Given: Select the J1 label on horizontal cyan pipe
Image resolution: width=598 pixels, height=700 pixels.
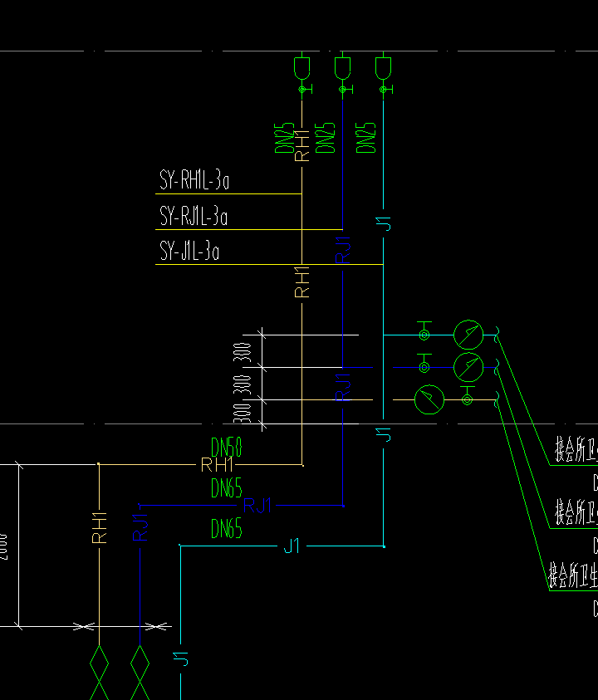Looking at the screenshot, I should point(292,546).
